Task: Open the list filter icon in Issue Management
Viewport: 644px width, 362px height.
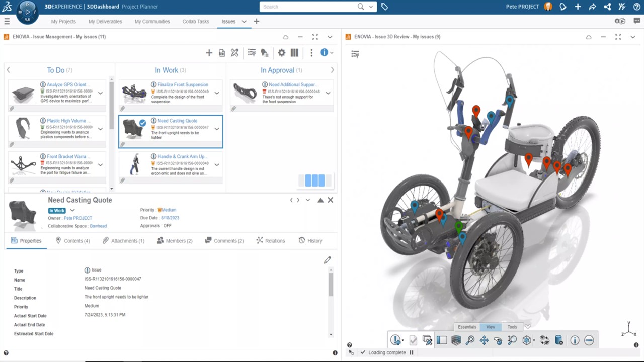Action: pos(252,53)
